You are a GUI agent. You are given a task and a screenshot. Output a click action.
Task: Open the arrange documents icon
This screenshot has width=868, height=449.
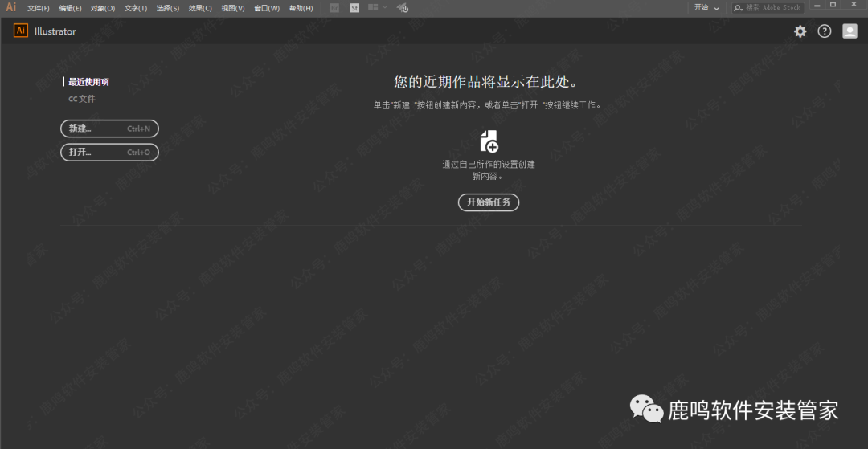click(x=373, y=8)
